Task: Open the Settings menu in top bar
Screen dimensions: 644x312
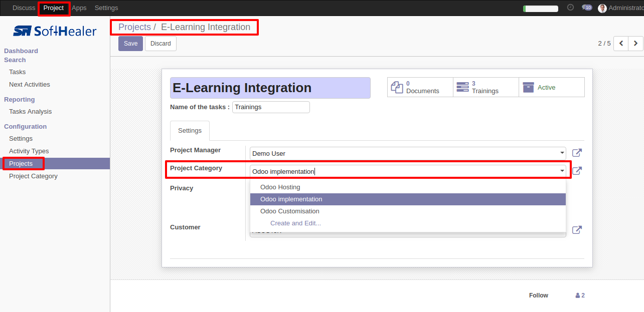Action: [x=106, y=8]
